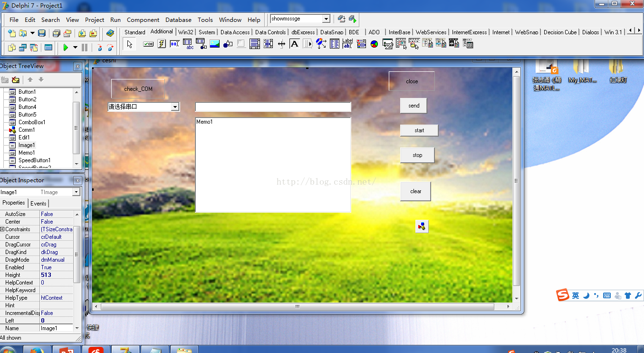This screenshot has width=644, height=353.
Task: Switch to the Standard palette tab
Action: (x=135, y=32)
